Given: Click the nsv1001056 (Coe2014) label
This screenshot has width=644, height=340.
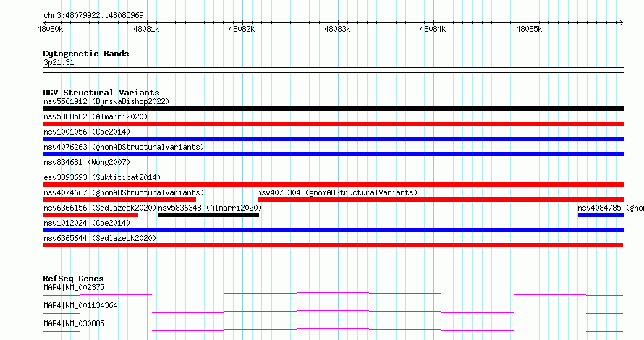Looking at the screenshot, I should (x=87, y=132).
